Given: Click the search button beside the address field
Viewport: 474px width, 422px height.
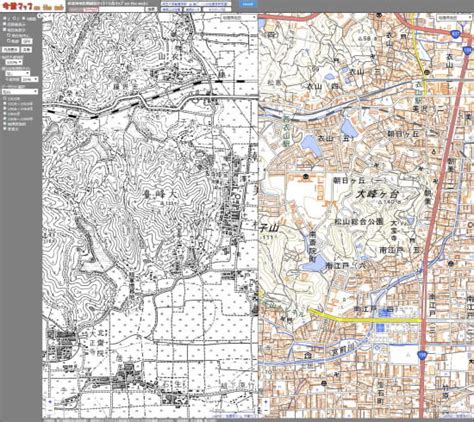Looking at the screenshot, I should tap(151, 9).
